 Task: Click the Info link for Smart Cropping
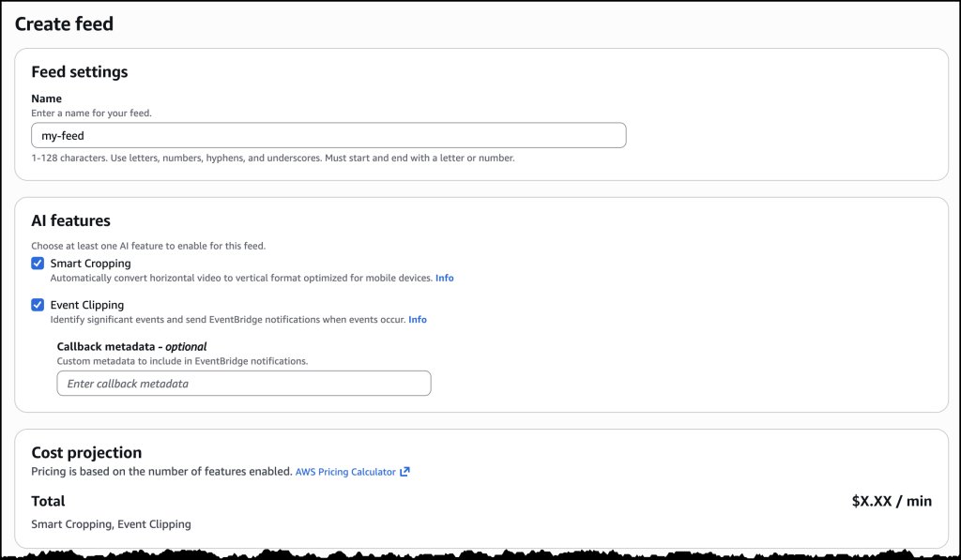[444, 278]
